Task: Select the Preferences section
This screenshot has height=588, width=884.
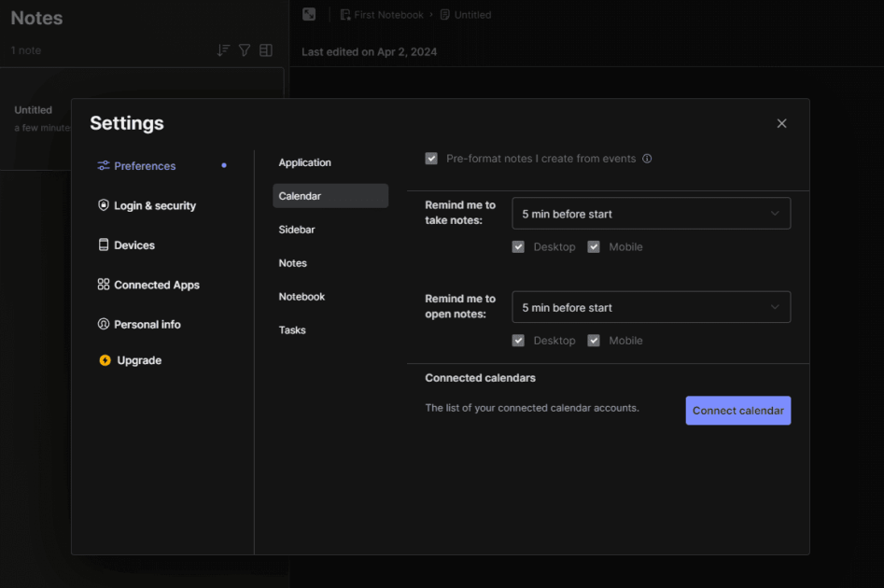Action: click(145, 166)
